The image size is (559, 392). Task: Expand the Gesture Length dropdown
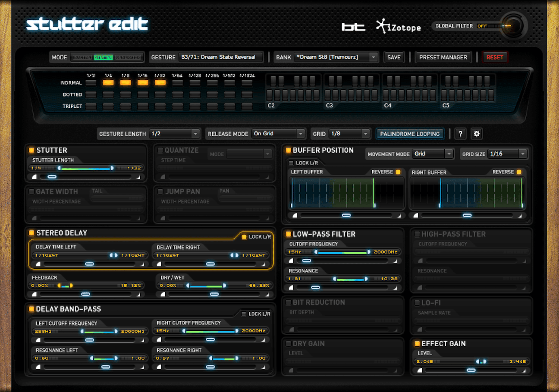click(174, 134)
